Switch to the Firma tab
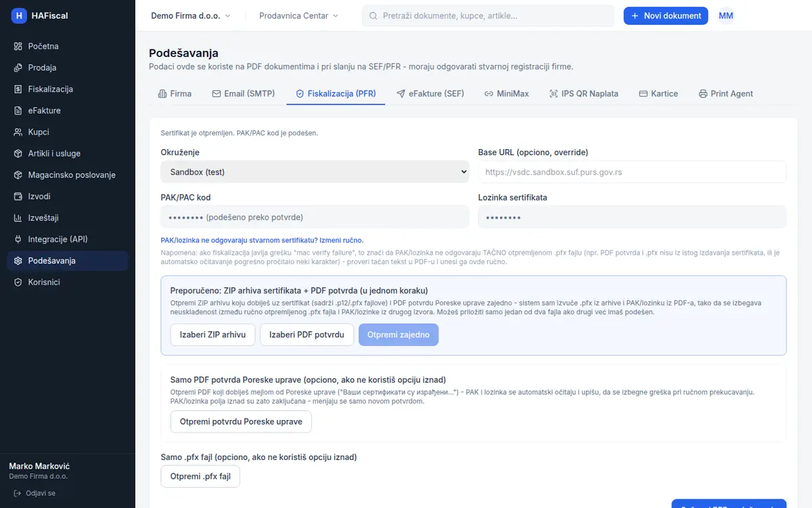 [x=175, y=93]
